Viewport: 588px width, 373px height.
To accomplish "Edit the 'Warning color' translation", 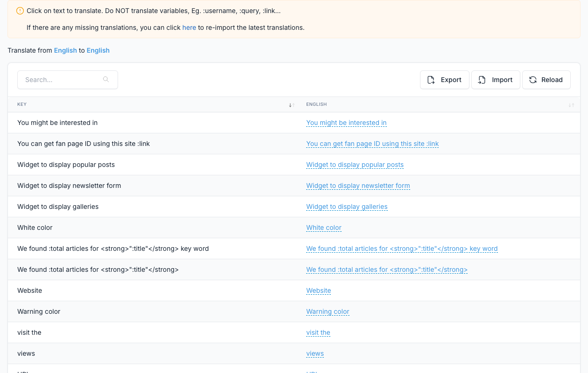I will pos(328,311).
